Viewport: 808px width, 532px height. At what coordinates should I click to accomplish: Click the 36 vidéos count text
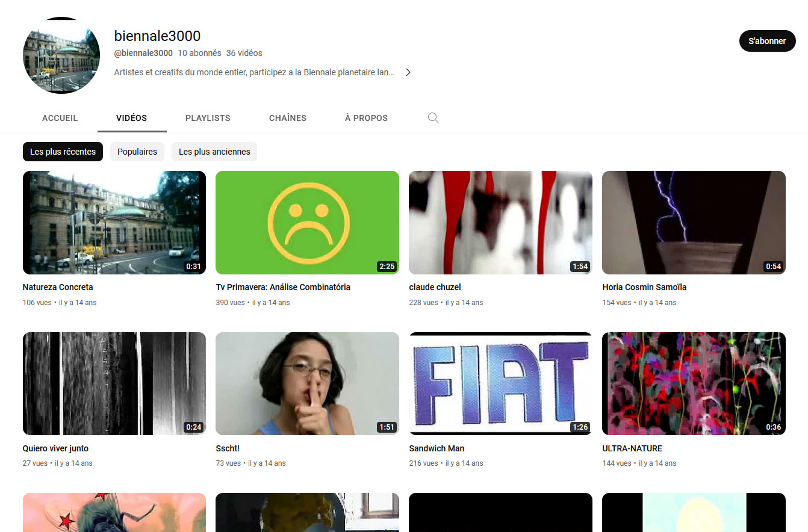(x=244, y=53)
